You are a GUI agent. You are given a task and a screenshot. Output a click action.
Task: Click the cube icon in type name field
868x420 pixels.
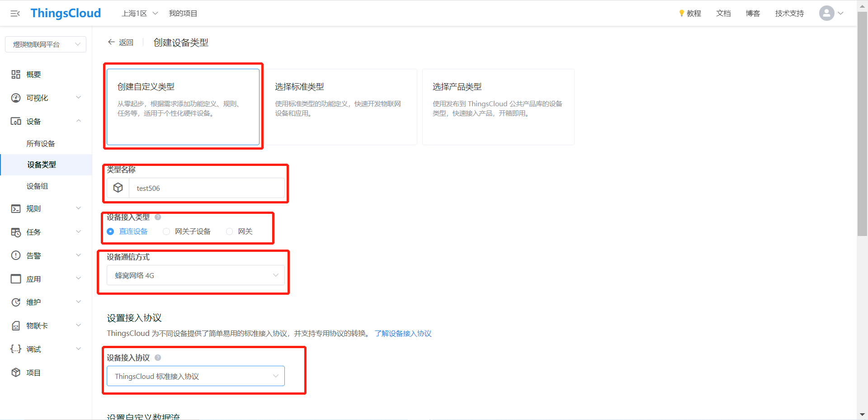click(x=118, y=188)
